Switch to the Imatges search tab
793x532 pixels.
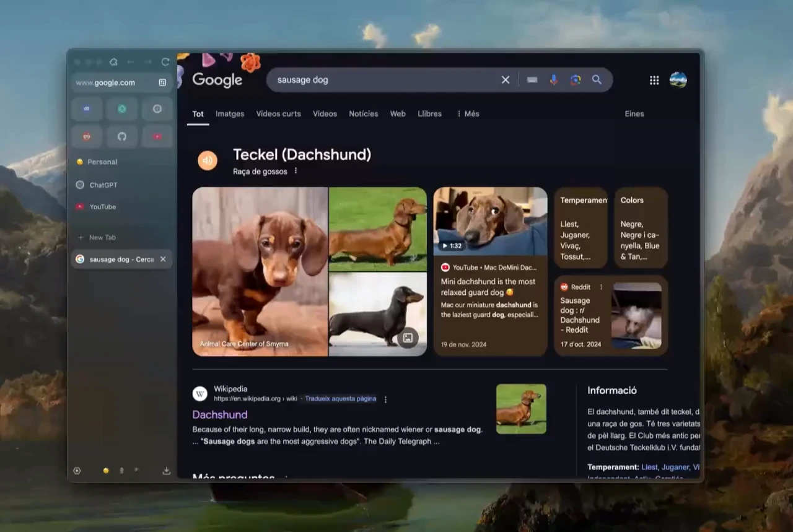click(229, 114)
